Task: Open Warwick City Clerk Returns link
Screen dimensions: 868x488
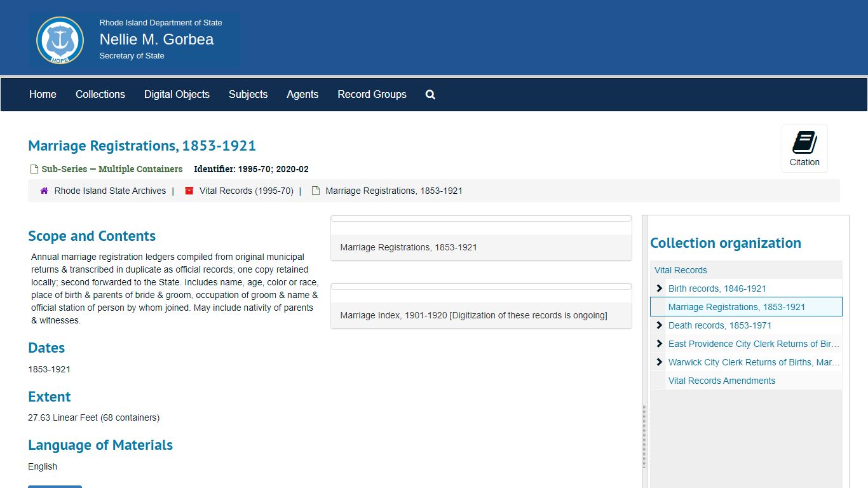Action: click(754, 362)
